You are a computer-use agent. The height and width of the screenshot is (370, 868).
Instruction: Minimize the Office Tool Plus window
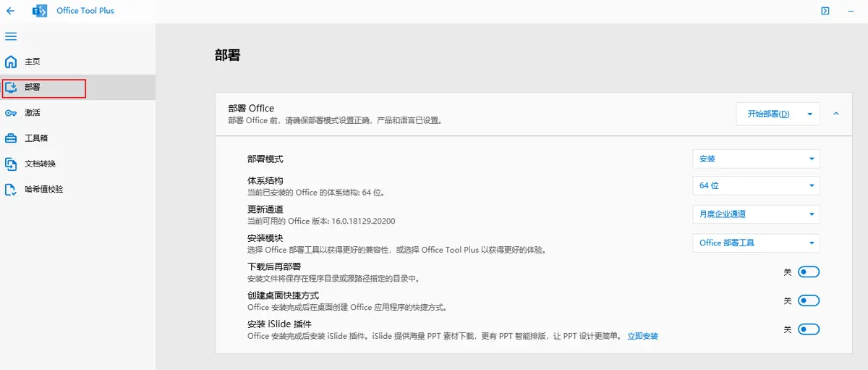click(851, 11)
